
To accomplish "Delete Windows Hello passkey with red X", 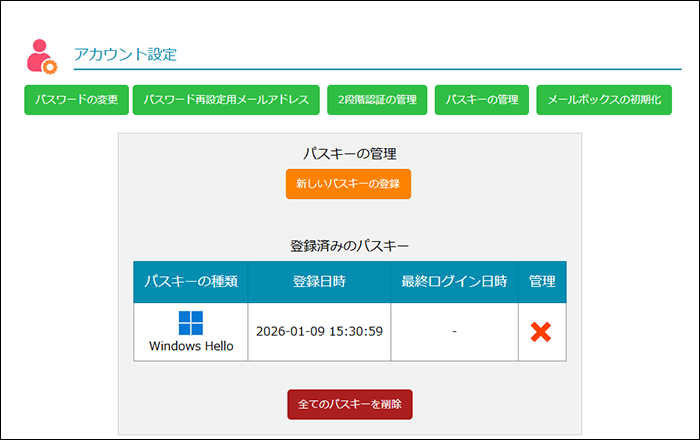I will 541,331.
